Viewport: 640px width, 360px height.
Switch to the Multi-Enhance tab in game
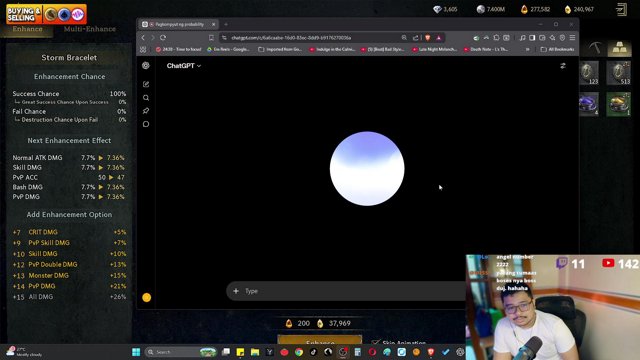(x=89, y=29)
